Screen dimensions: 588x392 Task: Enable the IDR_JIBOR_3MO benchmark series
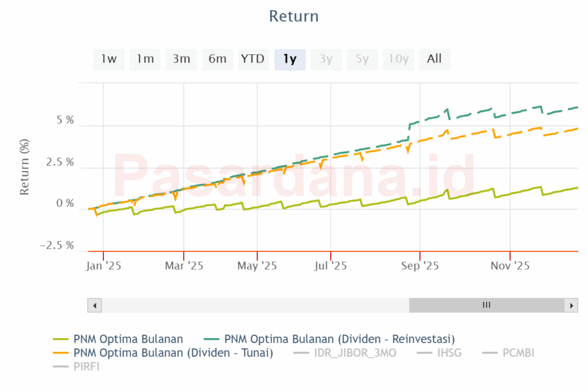click(355, 353)
